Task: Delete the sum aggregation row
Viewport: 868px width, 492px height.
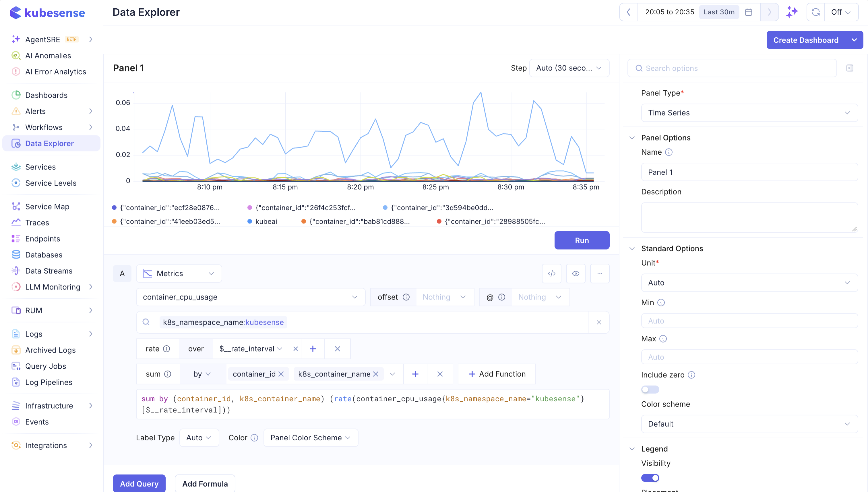Action: click(x=440, y=374)
